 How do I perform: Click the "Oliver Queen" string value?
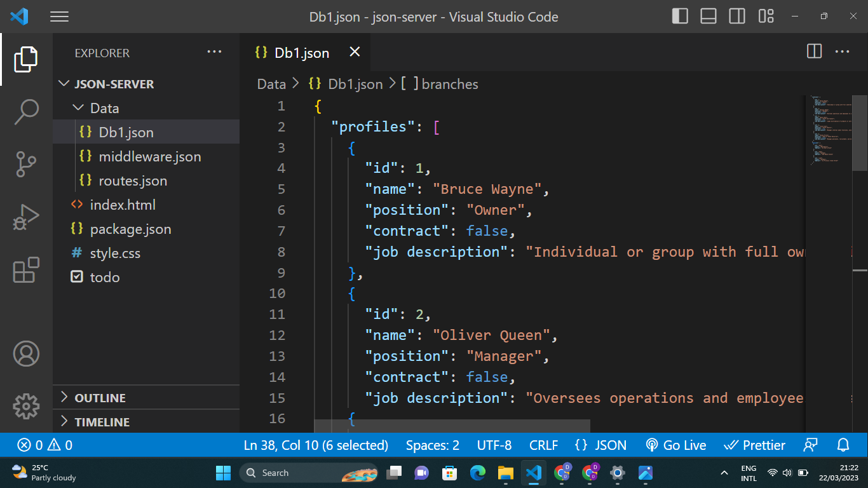tap(491, 335)
